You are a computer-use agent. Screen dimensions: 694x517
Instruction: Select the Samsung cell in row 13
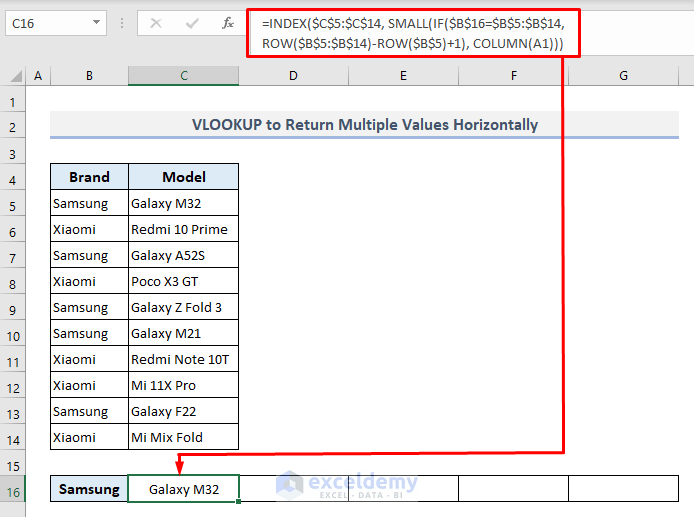(89, 411)
